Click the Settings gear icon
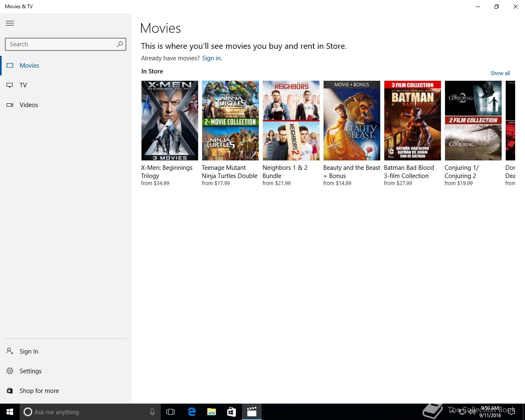 [10, 371]
